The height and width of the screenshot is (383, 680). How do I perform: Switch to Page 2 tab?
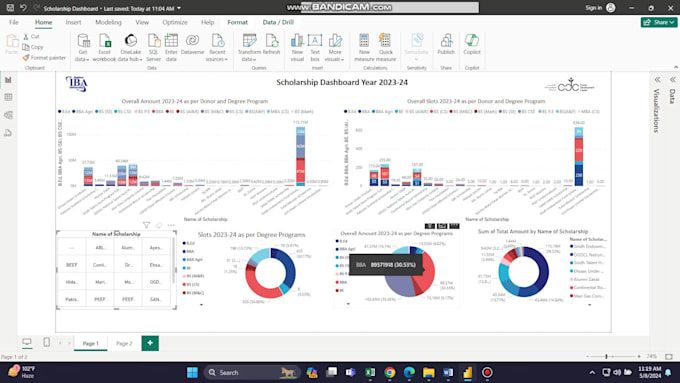coord(124,343)
